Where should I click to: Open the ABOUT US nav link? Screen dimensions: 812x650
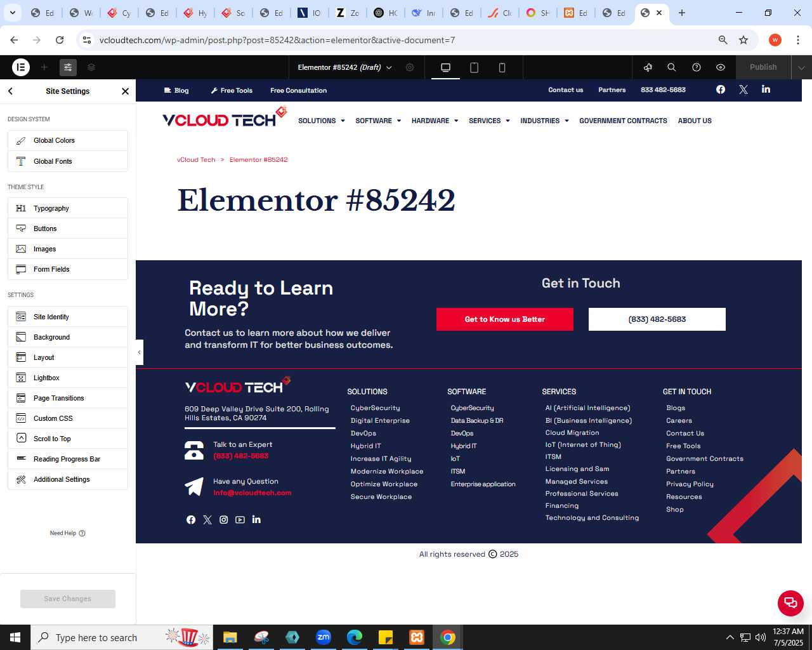[695, 121]
